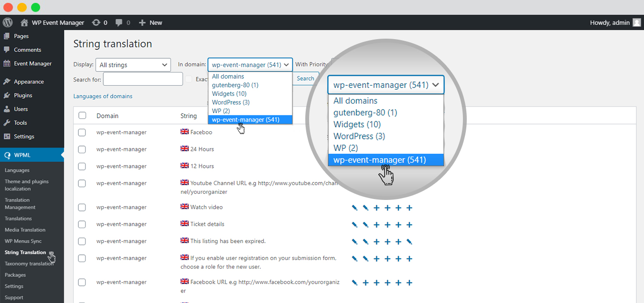Click the first pencil icon in Watch video row

tap(354, 208)
